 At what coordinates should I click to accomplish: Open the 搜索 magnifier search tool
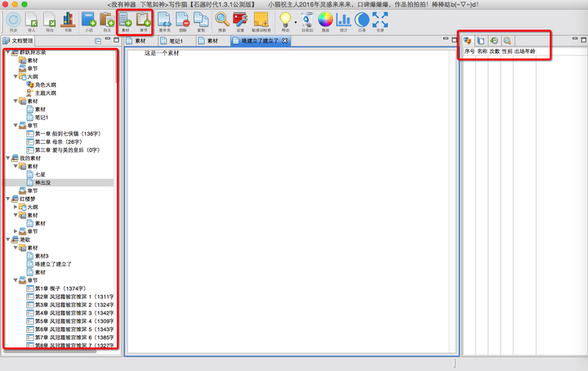click(x=222, y=22)
